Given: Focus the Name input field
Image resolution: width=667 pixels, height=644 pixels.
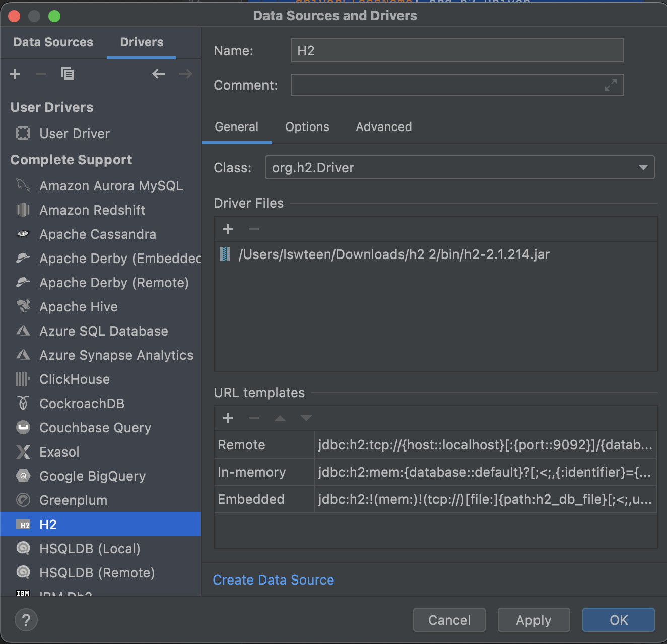Looking at the screenshot, I should coord(457,50).
